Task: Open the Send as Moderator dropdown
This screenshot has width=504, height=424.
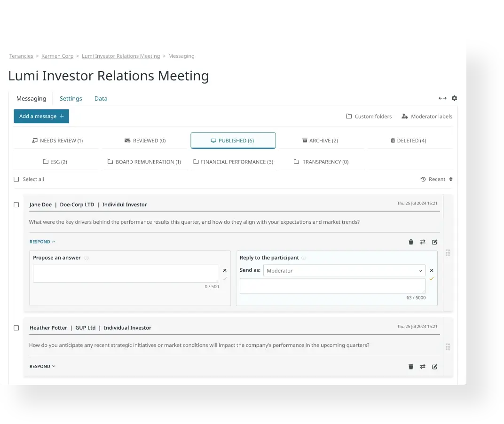Action: click(x=344, y=270)
